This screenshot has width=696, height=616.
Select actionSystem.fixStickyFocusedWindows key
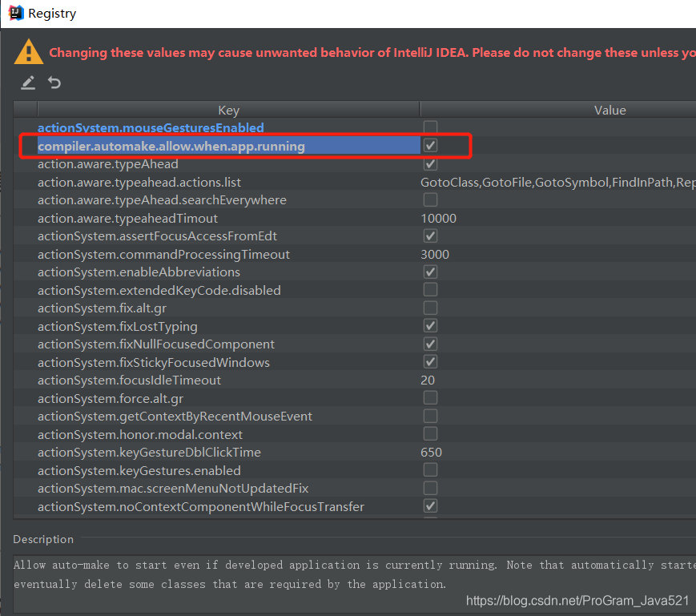click(154, 362)
